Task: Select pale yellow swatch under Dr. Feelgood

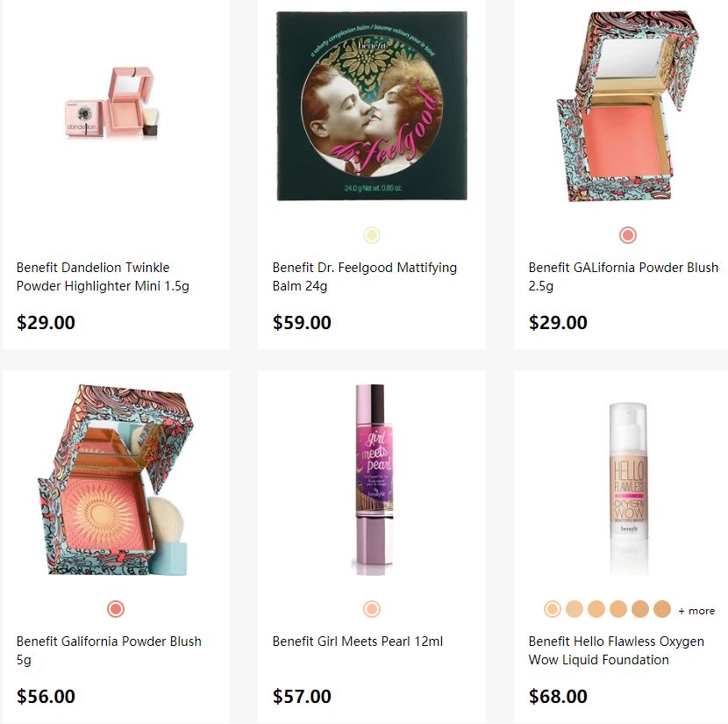Action: [x=372, y=235]
